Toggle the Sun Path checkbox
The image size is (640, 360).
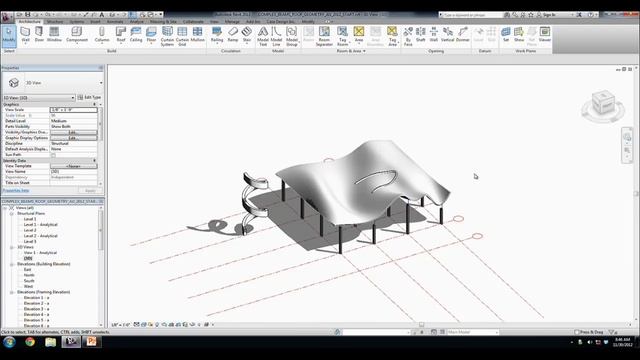point(53,155)
